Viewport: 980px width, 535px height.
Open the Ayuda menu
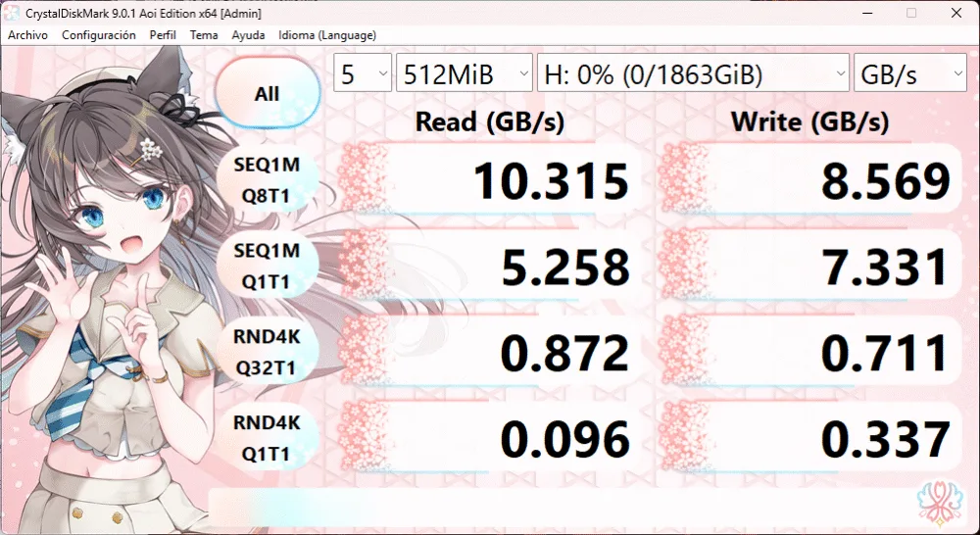248,35
